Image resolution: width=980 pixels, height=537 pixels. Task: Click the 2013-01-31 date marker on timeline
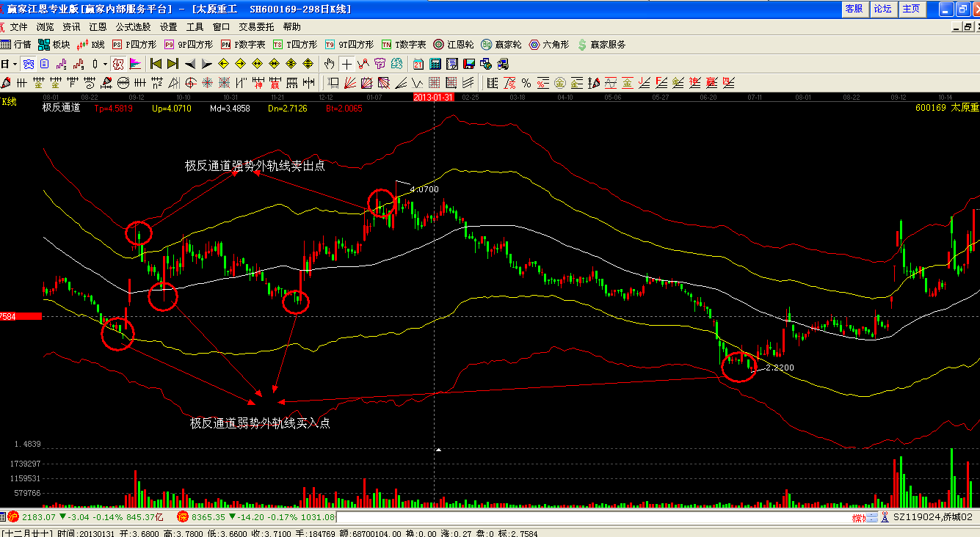(433, 97)
